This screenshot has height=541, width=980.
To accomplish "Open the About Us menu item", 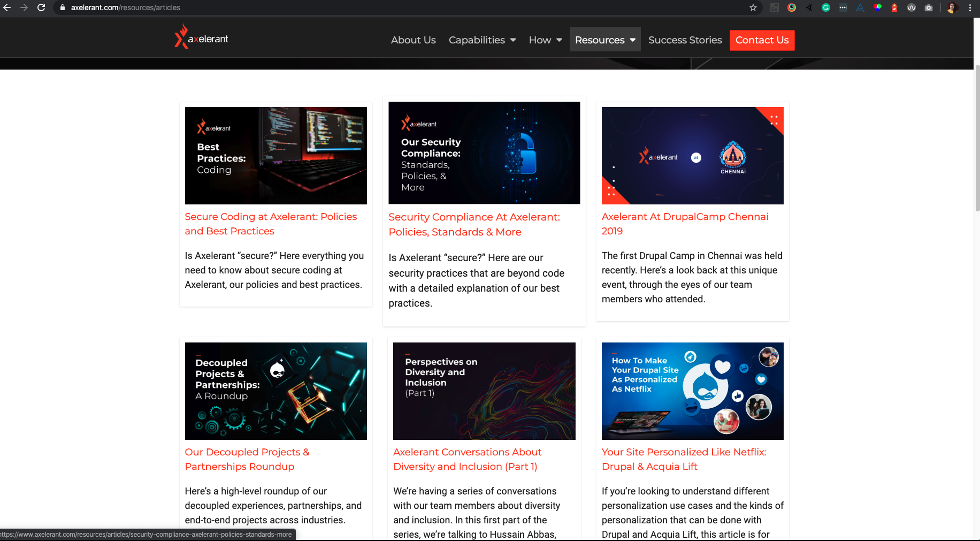I will pyautogui.click(x=413, y=40).
